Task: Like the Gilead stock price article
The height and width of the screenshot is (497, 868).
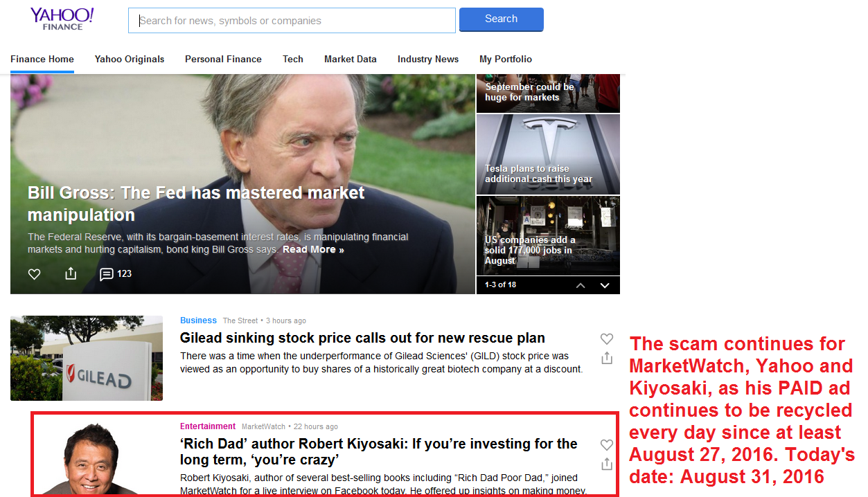Action: click(x=607, y=338)
